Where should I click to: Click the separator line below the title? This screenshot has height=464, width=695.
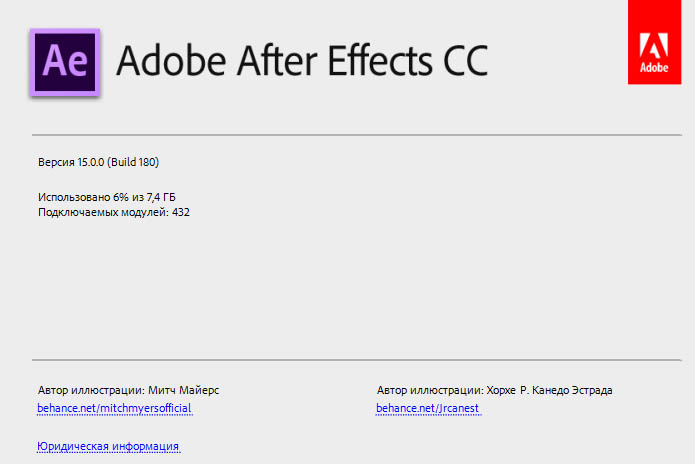point(347,134)
